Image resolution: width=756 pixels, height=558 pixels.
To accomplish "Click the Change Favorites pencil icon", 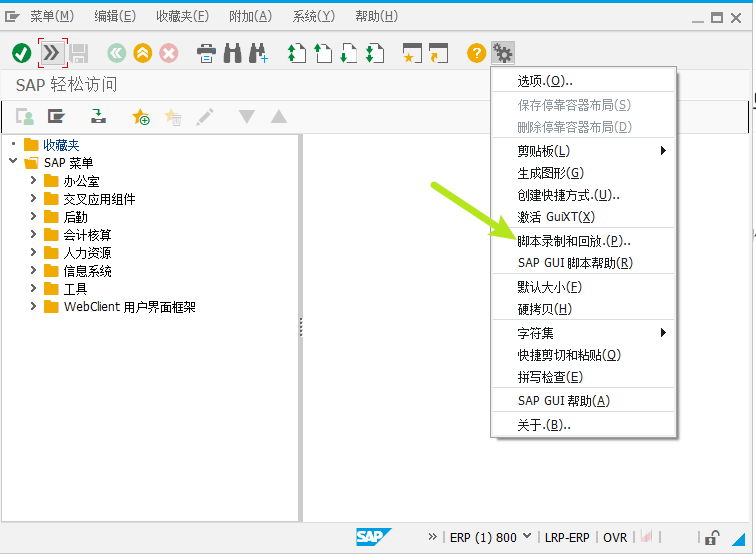I will (x=205, y=117).
